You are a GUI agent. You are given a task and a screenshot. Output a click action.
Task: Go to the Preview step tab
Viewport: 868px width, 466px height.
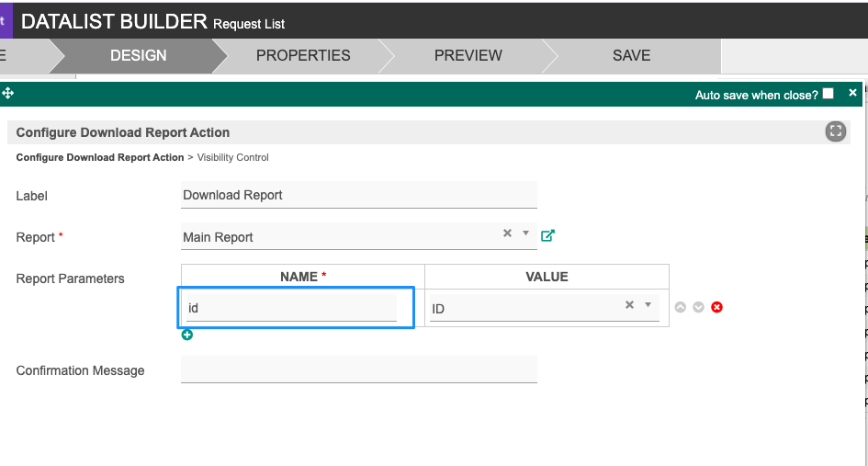[468, 55]
